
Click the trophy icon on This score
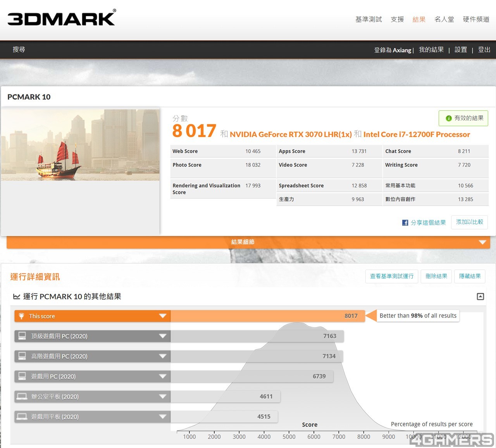21,316
